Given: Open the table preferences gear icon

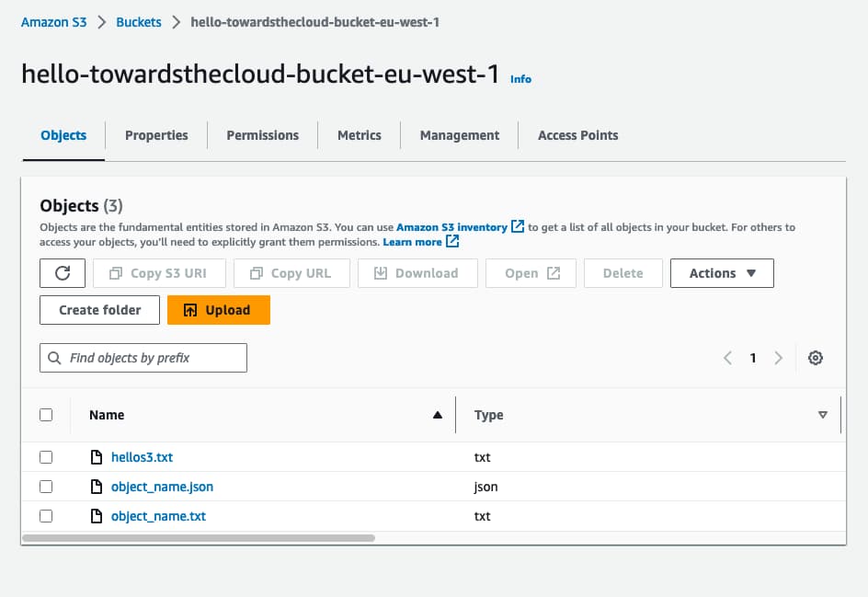Looking at the screenshot, I should point(815,358).
